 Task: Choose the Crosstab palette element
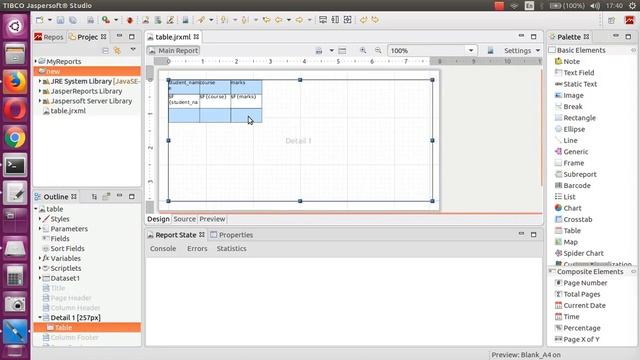[573, 219]
